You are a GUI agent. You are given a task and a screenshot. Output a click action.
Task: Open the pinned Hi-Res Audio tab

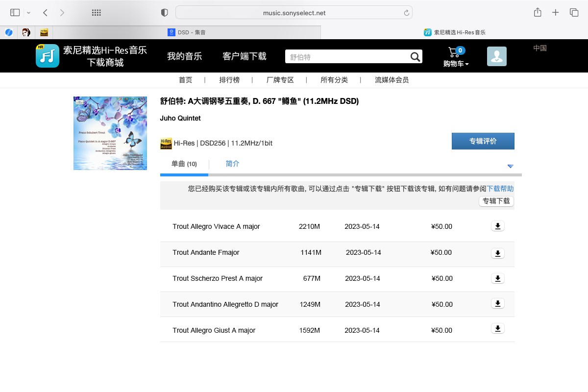44,32
